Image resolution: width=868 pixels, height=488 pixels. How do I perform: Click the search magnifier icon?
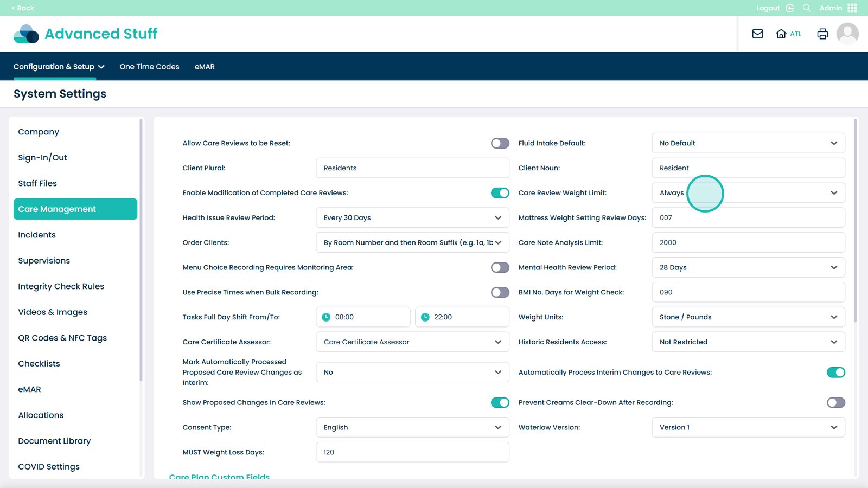807,8
